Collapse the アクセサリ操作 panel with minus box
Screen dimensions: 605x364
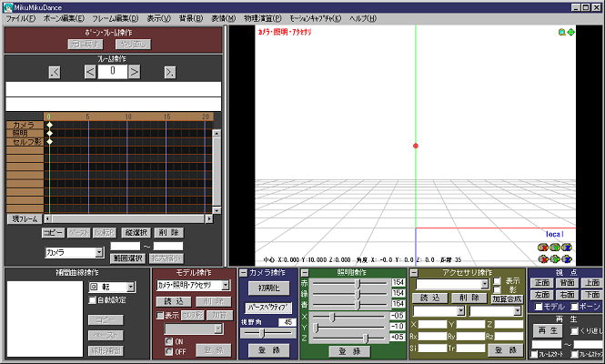(414, 273)
